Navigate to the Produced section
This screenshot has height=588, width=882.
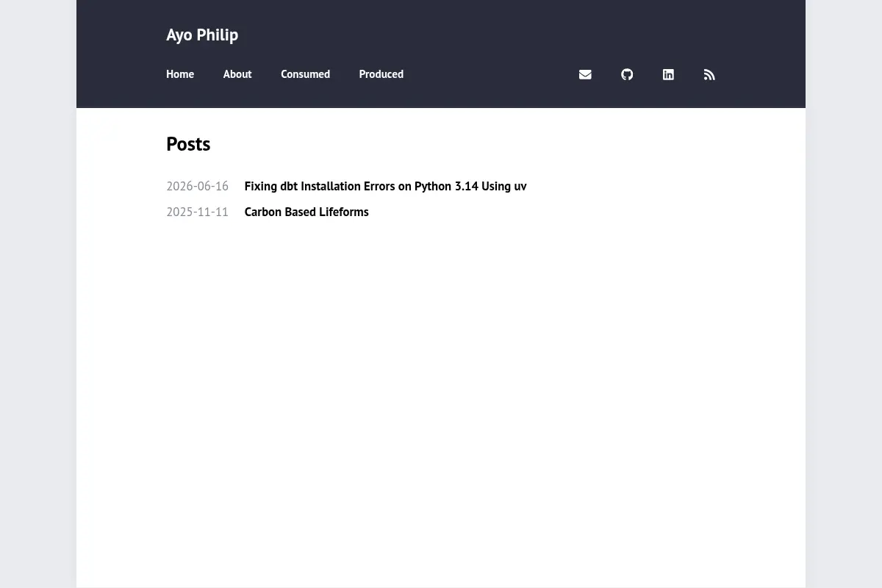(x=381, y=74)
